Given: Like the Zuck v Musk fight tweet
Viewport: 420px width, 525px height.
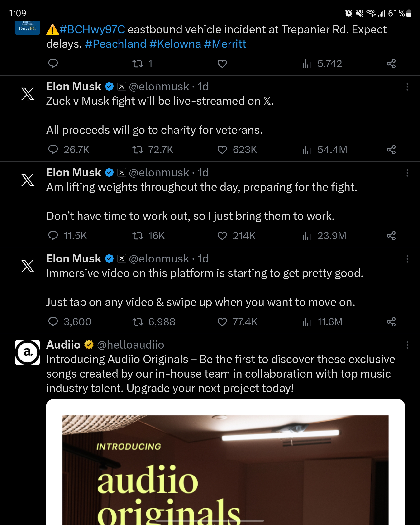Looking at the screenshot, I should tap(222, 150).
